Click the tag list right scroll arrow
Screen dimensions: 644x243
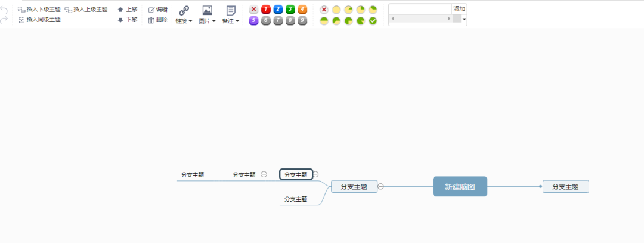[449, 19]
